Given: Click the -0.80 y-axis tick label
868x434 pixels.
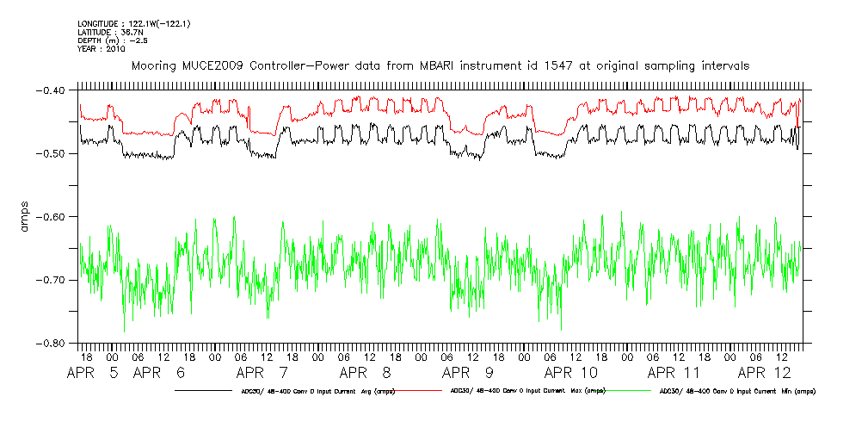Looking at the screenshot, I should coord(51,343).
